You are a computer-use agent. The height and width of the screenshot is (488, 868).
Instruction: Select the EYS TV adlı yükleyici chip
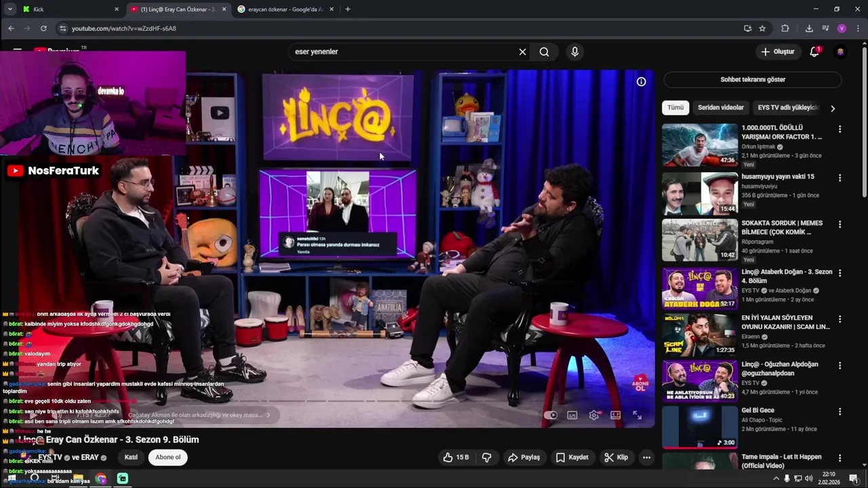(788, 108)
